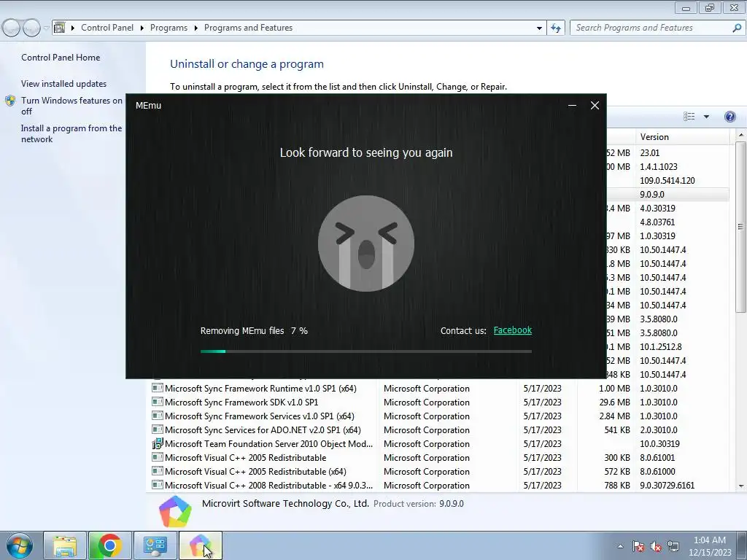Click icon of Microsoft Team Foundation Server row
The width and height of the screenshot is (747, 560).
[x=158, y=444]
